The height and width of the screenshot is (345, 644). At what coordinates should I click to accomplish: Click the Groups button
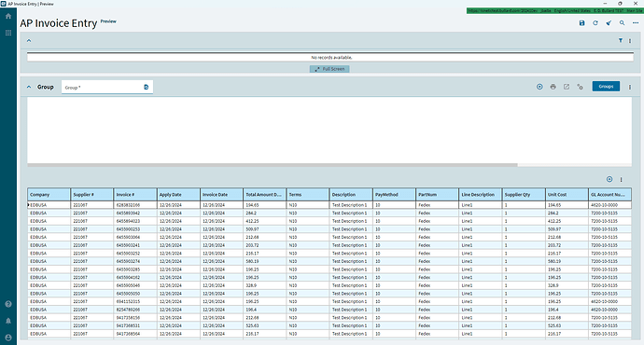pyautogui.click(x=606, y=87)
